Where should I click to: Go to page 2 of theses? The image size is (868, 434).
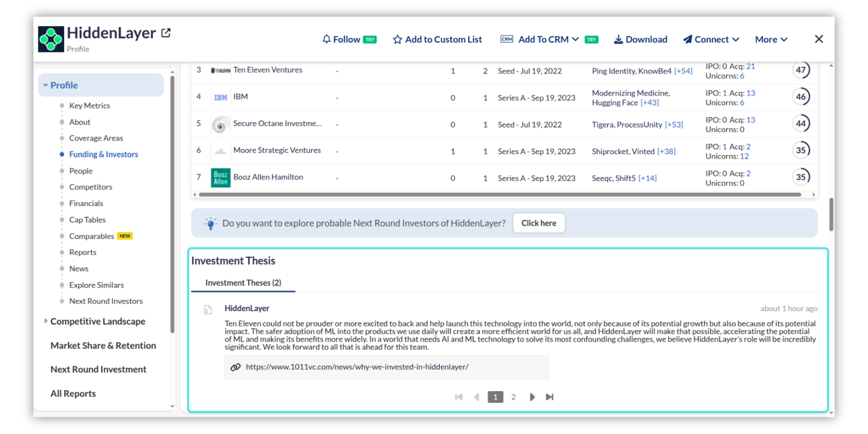(513, 397)
